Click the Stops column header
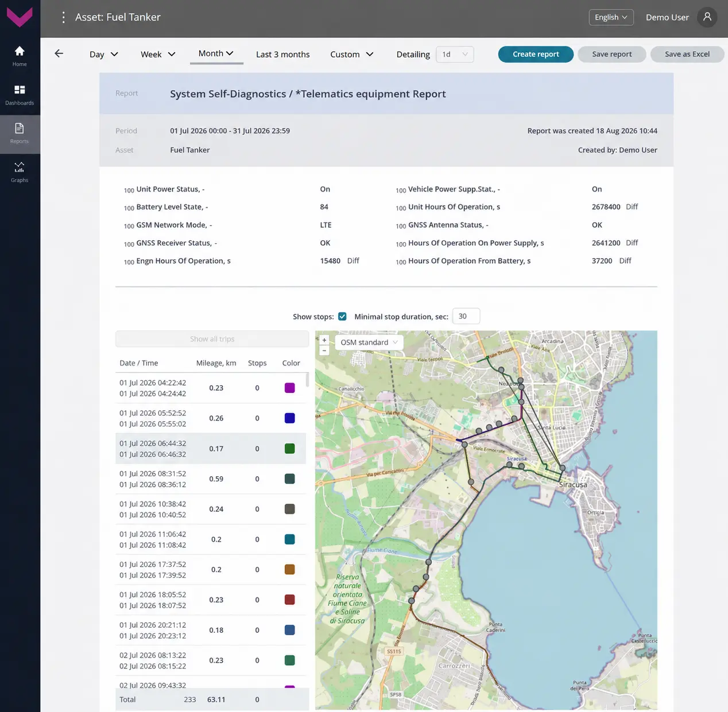The height and width of the screenshot is (712, 728). pos(257,363)
